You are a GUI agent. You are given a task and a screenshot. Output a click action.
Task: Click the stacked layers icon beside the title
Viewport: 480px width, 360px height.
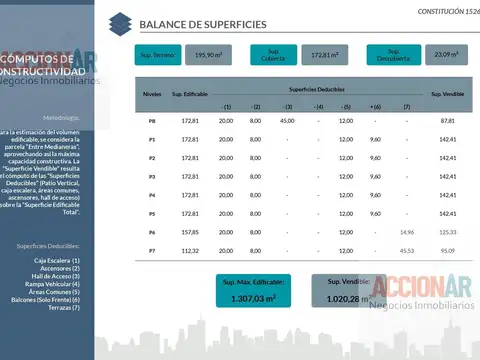[120, 24]
